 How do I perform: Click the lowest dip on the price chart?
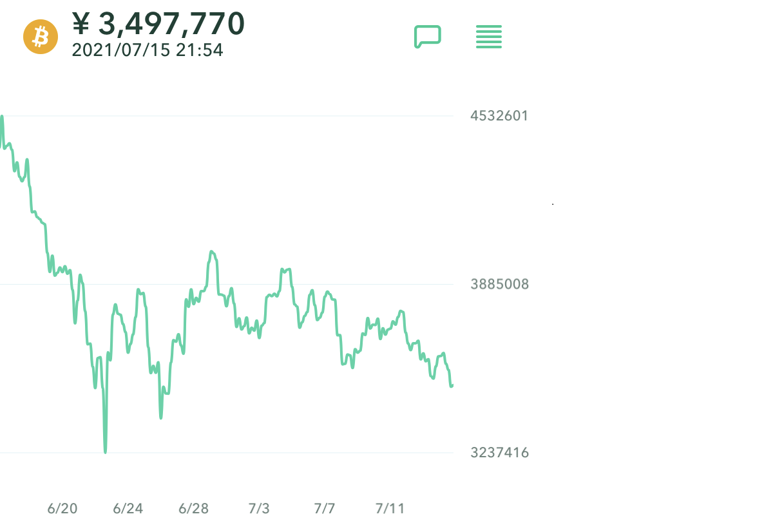point(105,451)
